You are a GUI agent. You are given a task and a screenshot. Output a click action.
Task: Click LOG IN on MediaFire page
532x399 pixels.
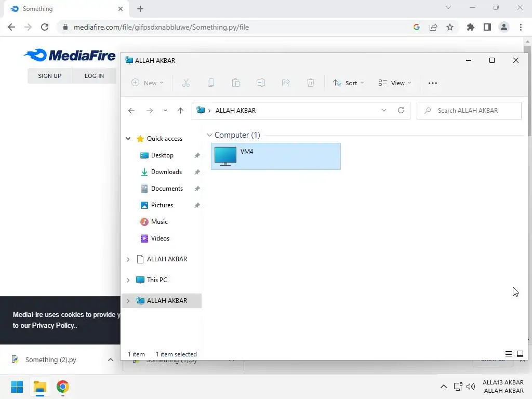tap(94, 76)
